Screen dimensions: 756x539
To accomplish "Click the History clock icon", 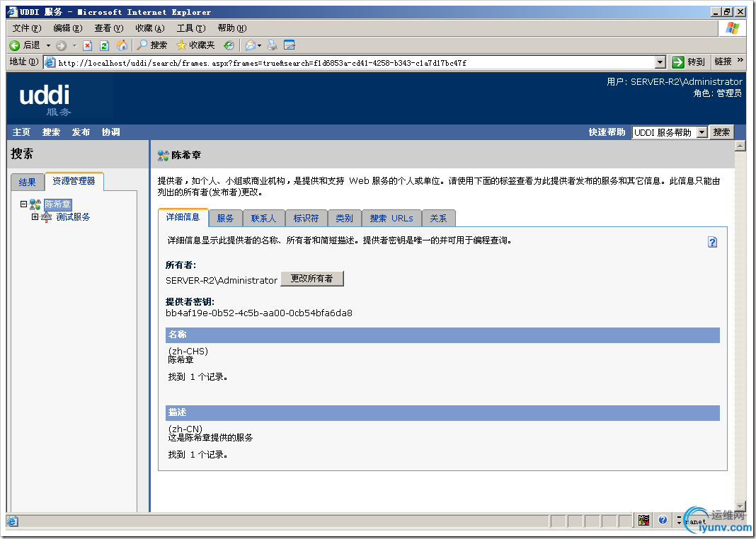I will click(x=229, y=46).
